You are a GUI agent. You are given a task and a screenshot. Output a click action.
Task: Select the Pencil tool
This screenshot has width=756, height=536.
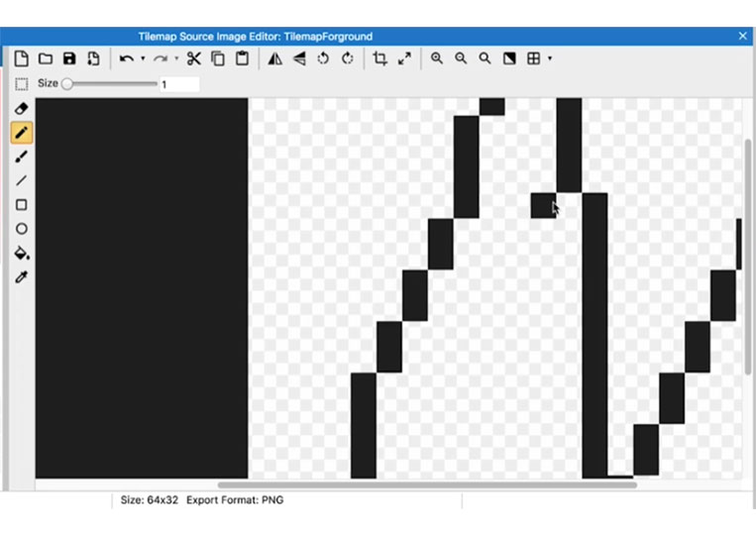pyautogui.click(x=22, y=133)
